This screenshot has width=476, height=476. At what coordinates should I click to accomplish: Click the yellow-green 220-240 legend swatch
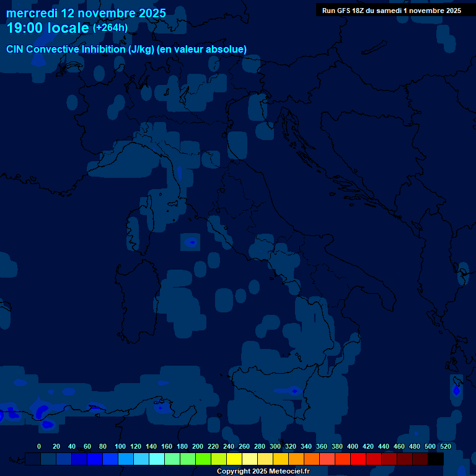pos(219,459)
